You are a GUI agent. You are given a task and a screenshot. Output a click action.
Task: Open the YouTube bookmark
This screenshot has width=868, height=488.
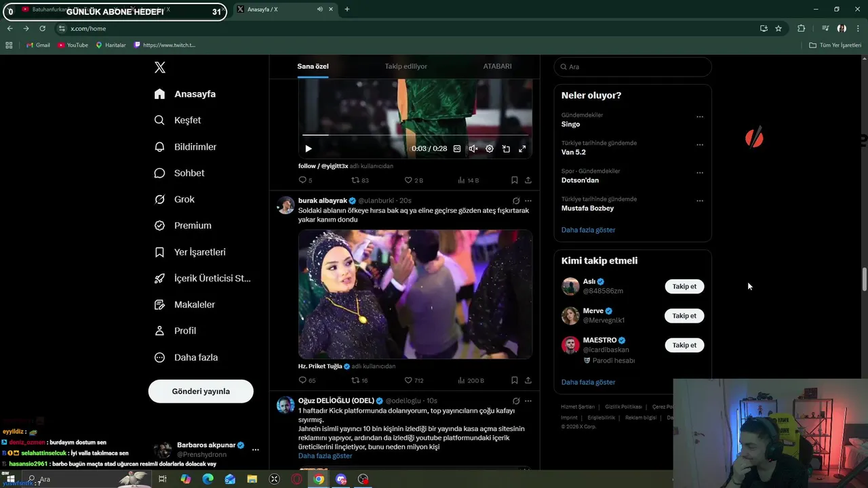73,45
